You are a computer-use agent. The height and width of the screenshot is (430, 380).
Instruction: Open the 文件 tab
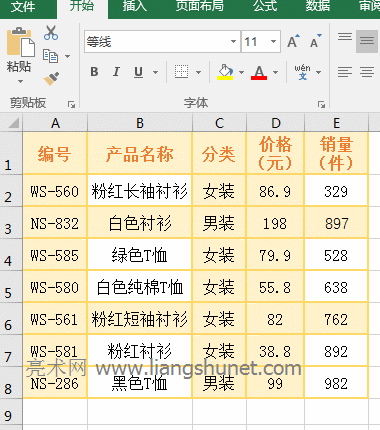[22, 7]
